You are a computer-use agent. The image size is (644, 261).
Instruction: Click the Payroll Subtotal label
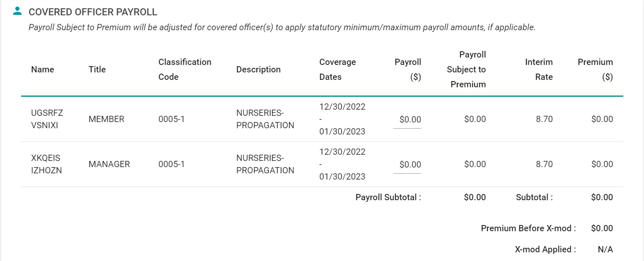[388, 197]
